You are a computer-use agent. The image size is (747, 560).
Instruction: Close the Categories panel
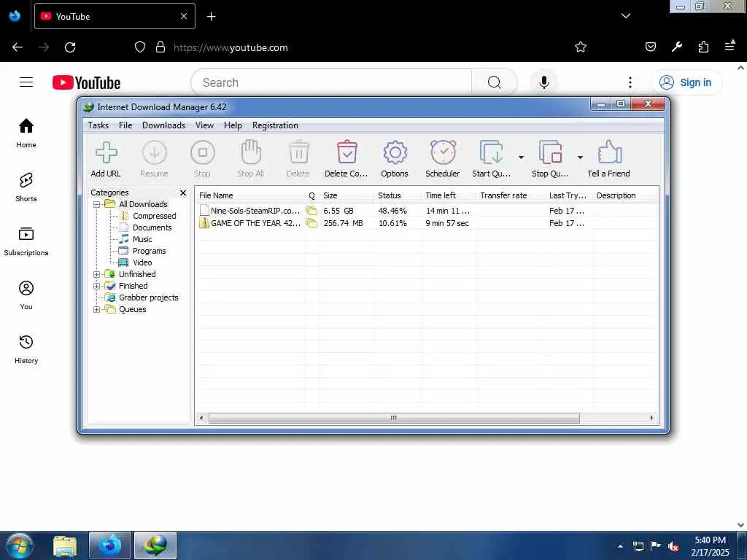(x=183, y=192)
